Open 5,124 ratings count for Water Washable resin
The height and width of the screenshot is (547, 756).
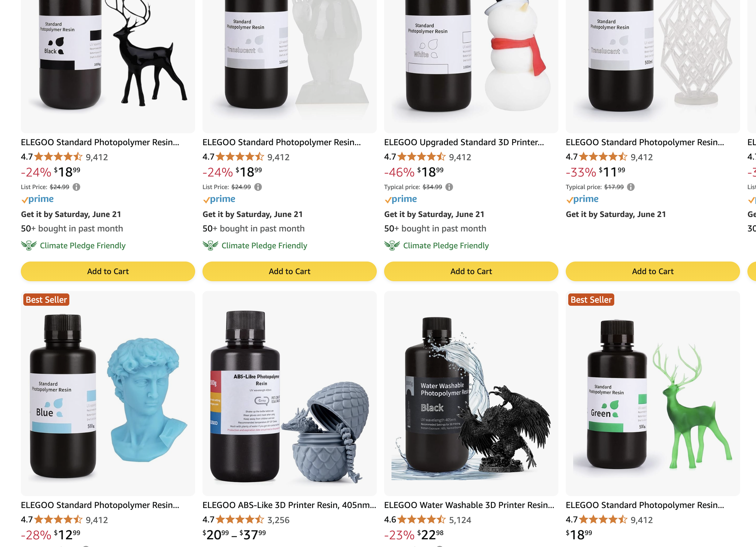click(x=460, y=520)
